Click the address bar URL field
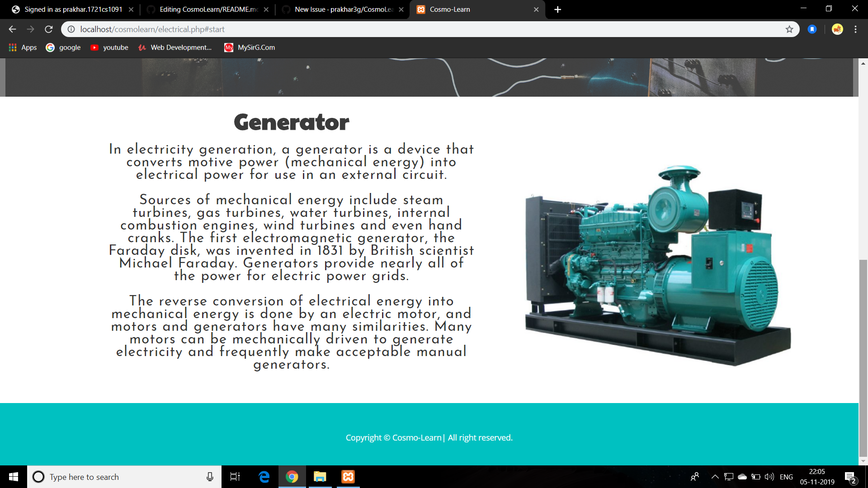 407,29
